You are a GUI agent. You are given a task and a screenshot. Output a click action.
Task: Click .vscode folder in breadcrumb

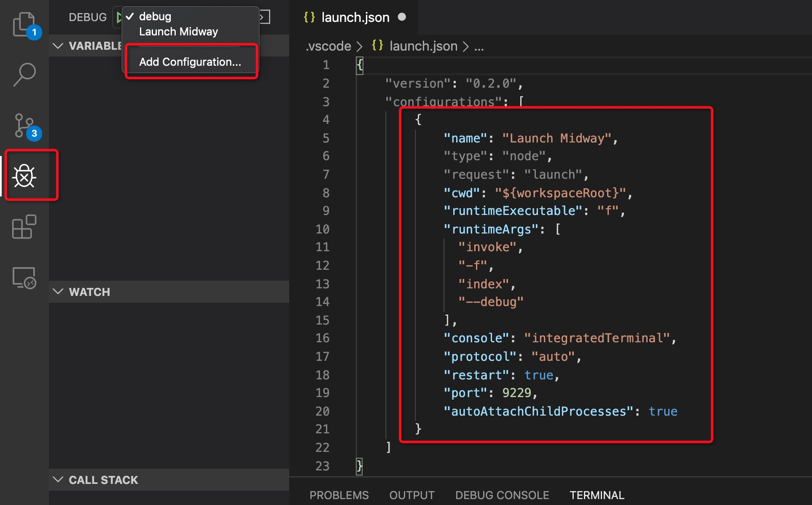[328, 46]
